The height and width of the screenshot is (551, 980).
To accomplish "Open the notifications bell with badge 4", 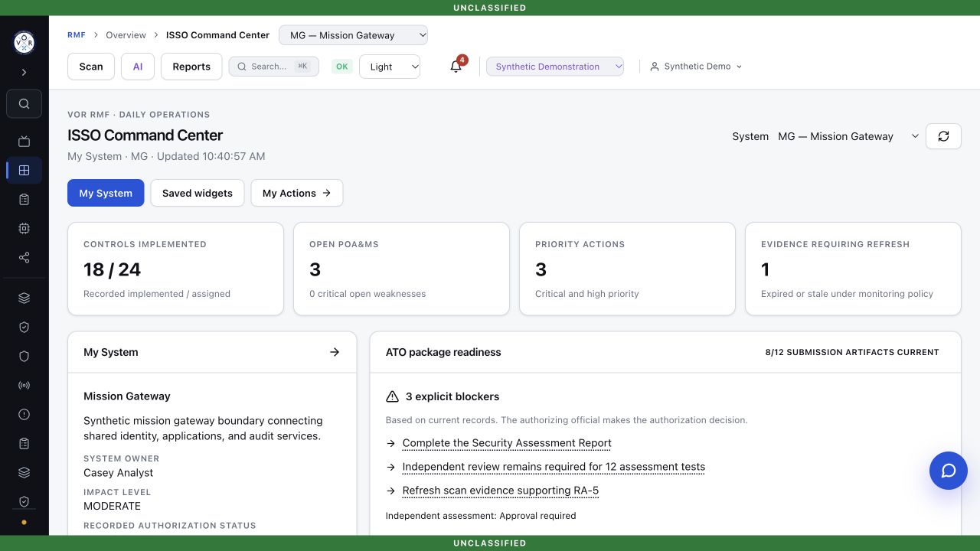I will [x=456, y=66].
